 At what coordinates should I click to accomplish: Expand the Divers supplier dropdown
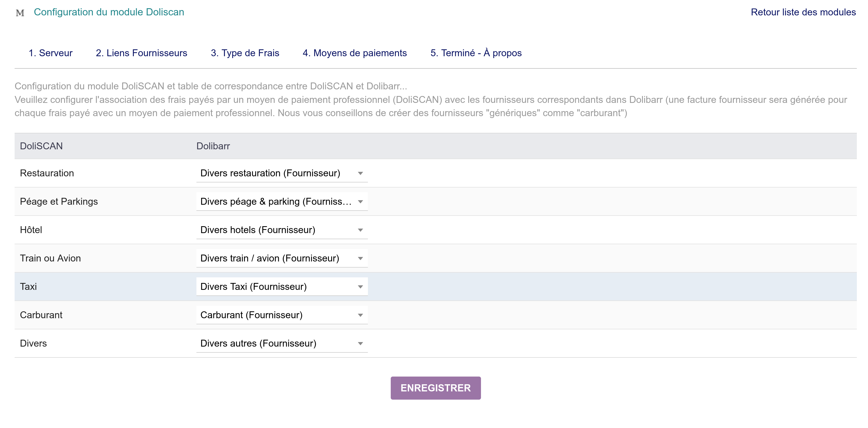tap(282, 343)
